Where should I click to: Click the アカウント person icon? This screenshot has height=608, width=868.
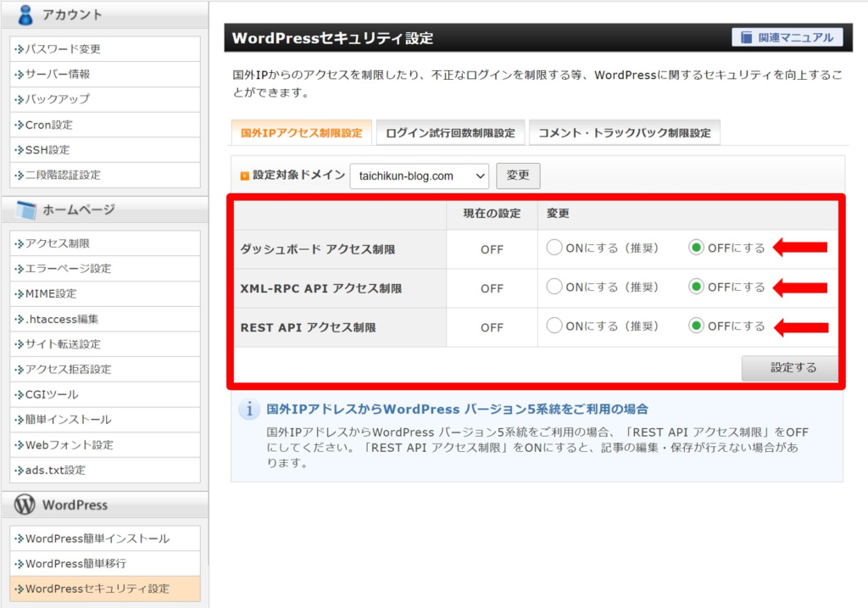25,14
